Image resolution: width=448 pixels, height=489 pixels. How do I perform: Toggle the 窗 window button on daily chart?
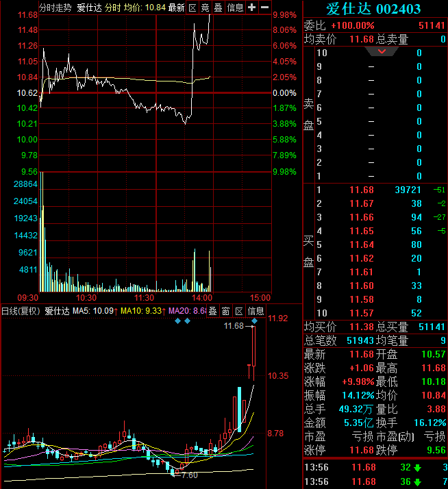226,311
